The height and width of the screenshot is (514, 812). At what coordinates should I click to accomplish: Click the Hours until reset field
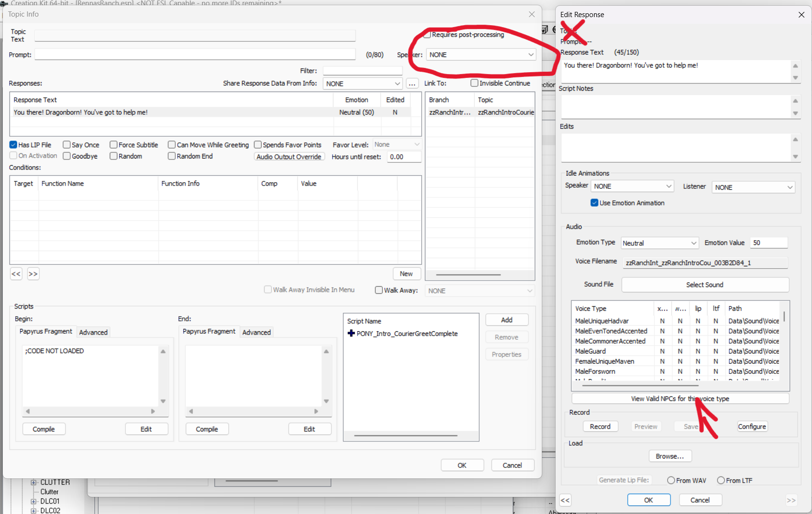point(404,157)
